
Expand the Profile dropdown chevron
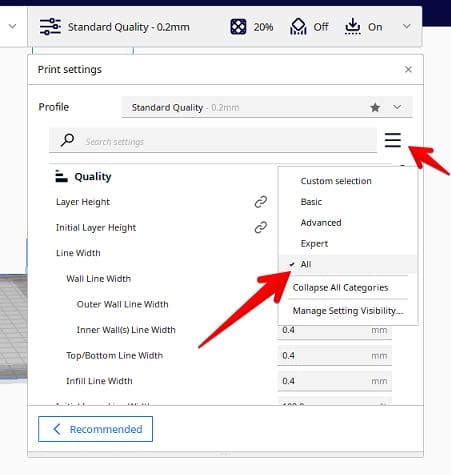(397, 107)
